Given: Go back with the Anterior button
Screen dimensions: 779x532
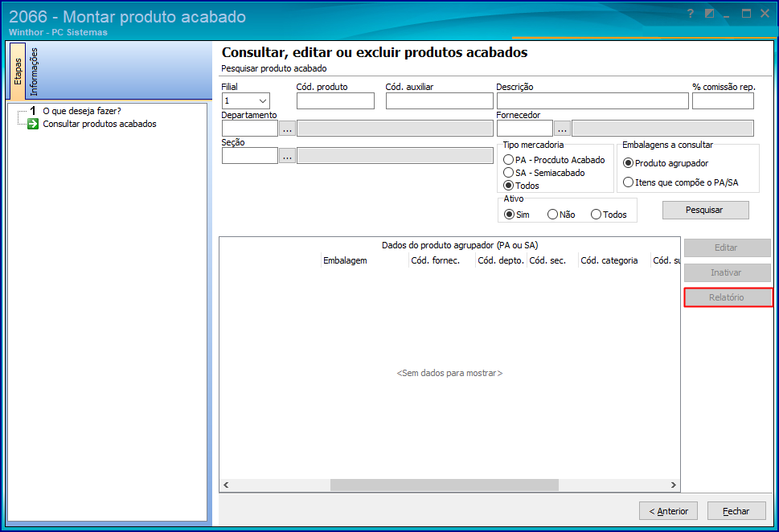Looking at the screenshot, I should tap(668, 511).
